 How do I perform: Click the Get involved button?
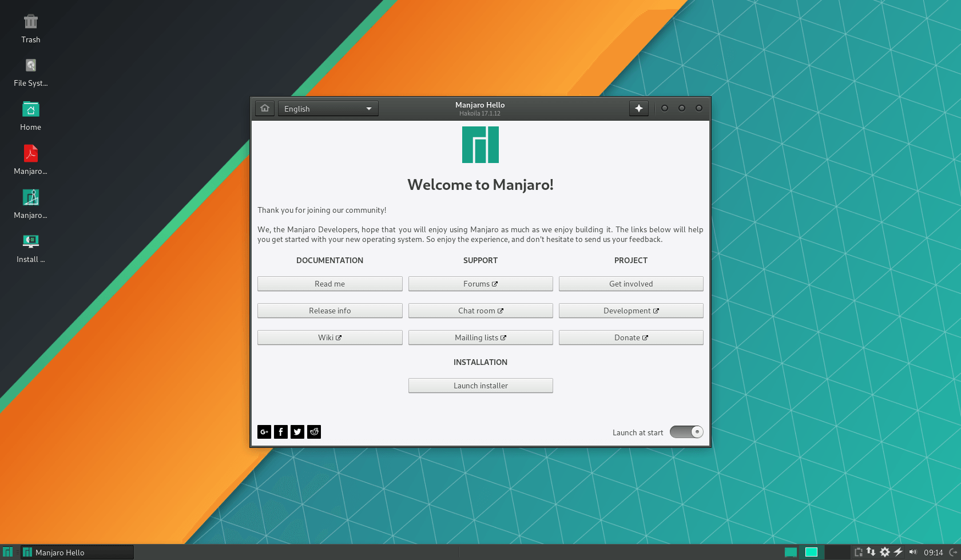[x=631, y=284]
